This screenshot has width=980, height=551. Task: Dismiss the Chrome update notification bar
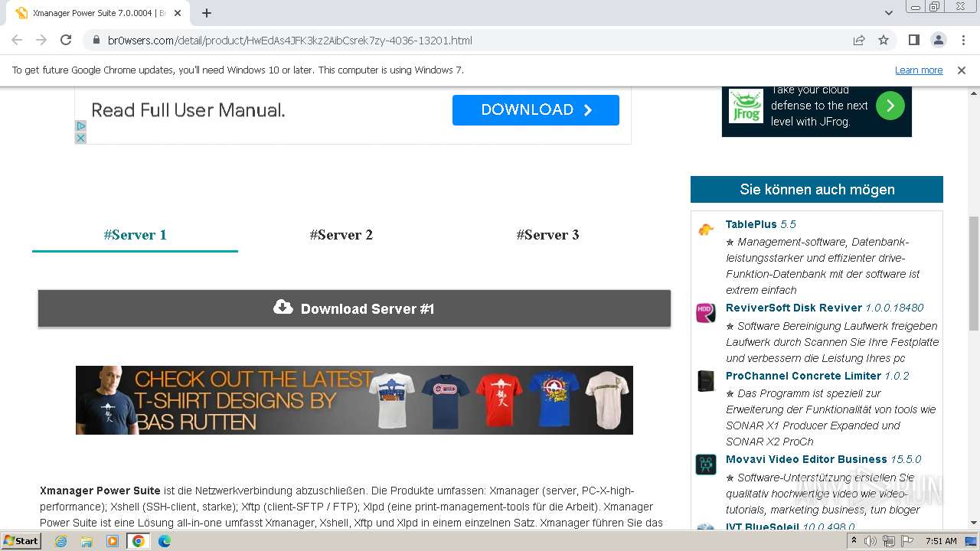[962, 70]
